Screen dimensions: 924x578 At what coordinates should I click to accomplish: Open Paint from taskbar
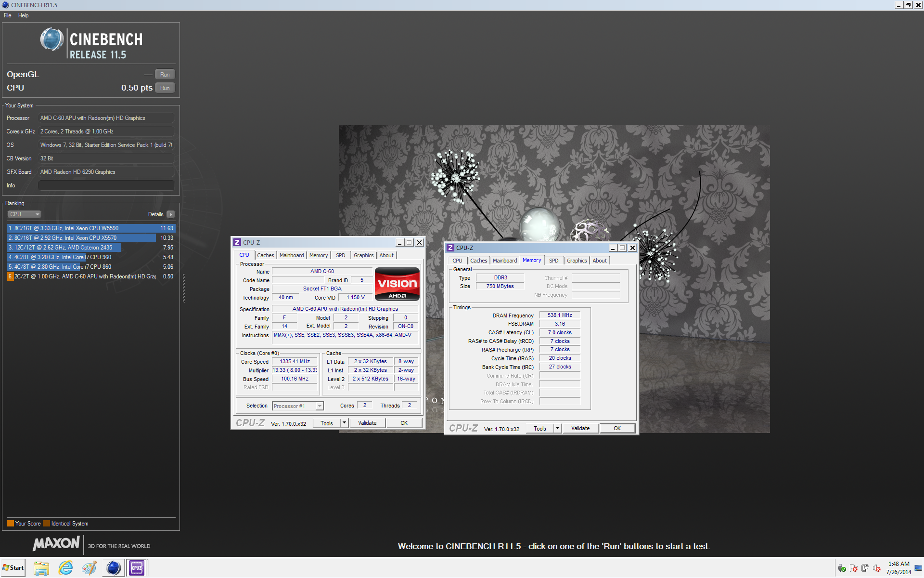click(x=90, y=568)
